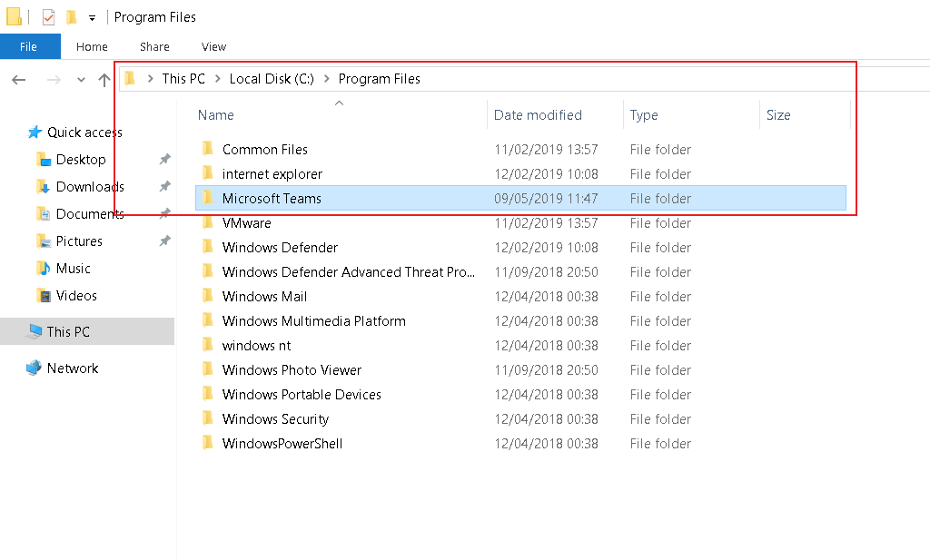930x560 pixels.
Task: Open the Videos folder in the sidebar
Action: (x=76, y=295)
